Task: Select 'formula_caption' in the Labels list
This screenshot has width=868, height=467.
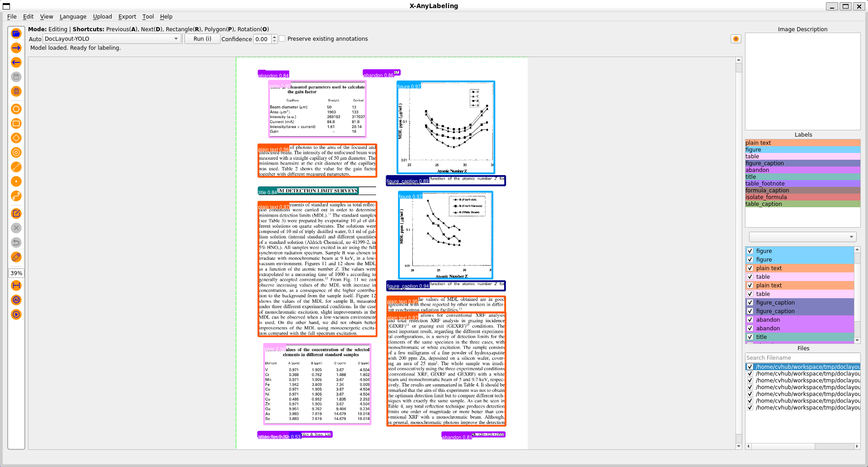Action: click(803, 190)
